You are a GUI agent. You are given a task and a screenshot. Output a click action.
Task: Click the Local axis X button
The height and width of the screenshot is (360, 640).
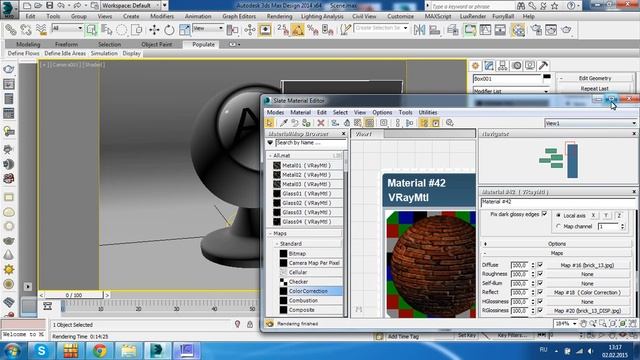[x=593, y=215]
